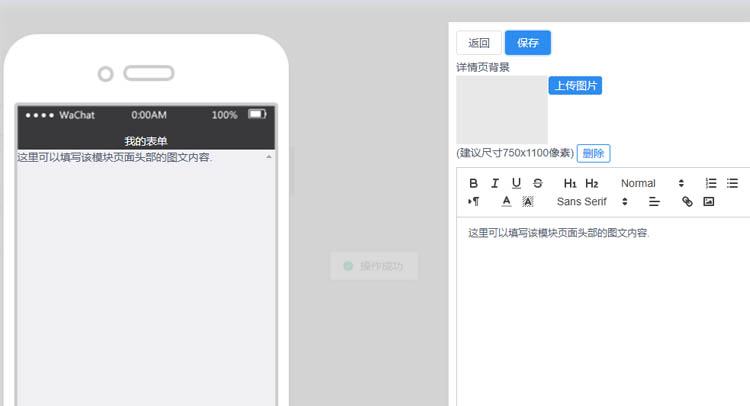The image size is (750, 406).
Task: Set heading level H1
Action: pyautogui.click(x=570, y=183)
